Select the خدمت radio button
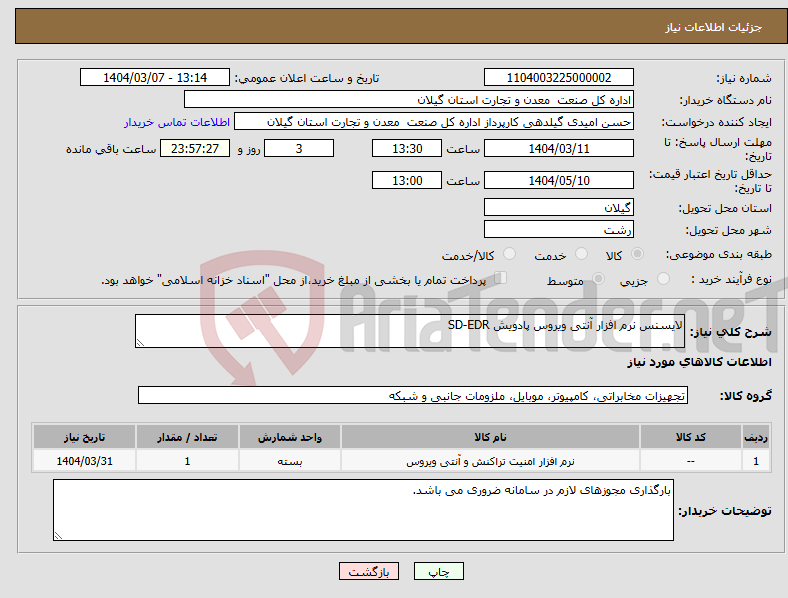788x598 pixels. click(x=581, y=254)
